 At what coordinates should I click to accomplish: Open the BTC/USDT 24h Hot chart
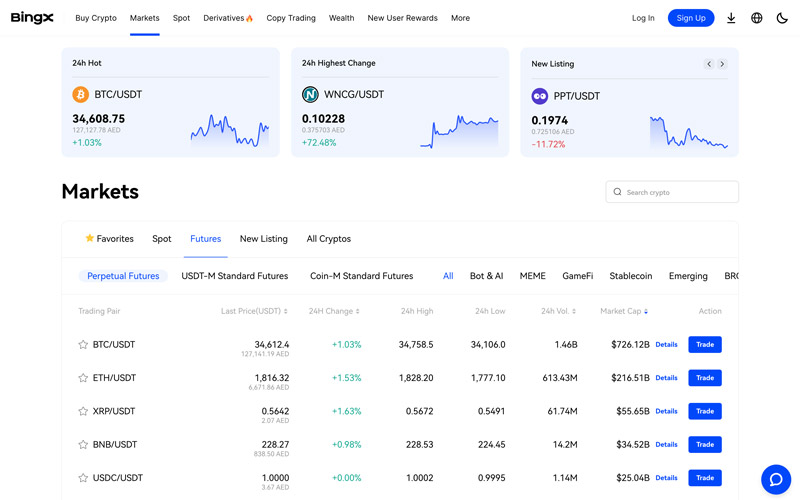[x=230, y=132]
